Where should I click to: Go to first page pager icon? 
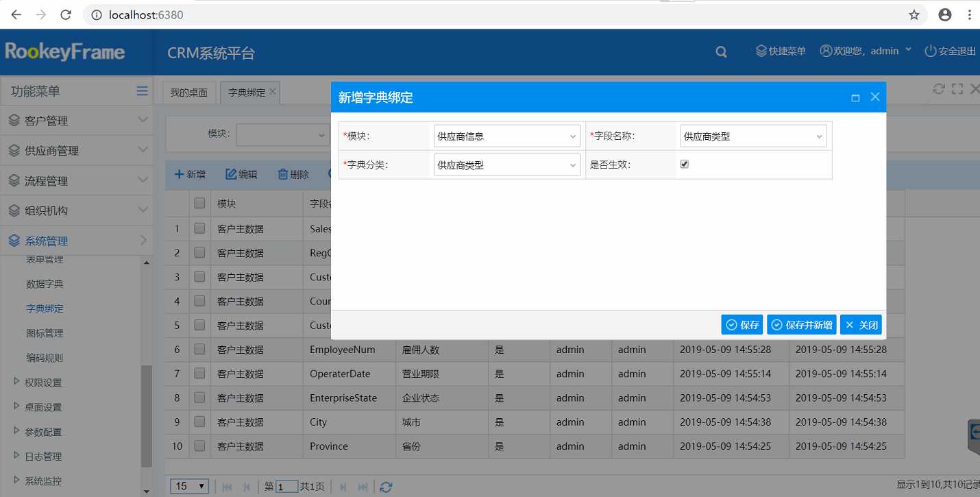(227, 487)
